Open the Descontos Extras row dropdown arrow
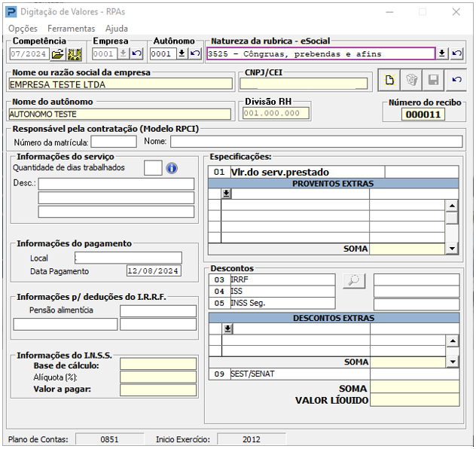The width and height of the screenshot is (476, 449). pyautogui.click(x=227, y=328)
